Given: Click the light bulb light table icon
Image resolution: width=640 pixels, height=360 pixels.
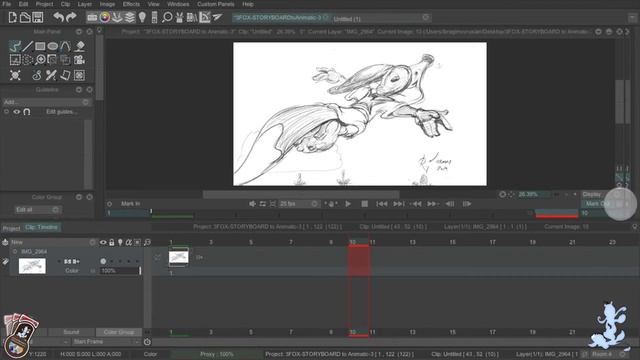Looking at the screenshot, I should (x=142, y=18).
